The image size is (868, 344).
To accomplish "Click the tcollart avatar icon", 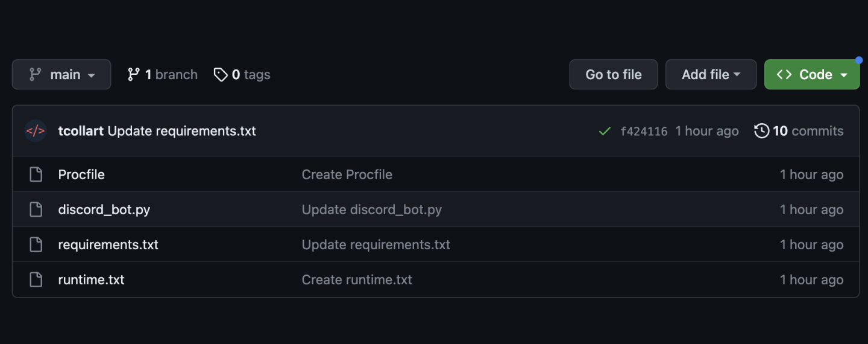I will point(36,131).
